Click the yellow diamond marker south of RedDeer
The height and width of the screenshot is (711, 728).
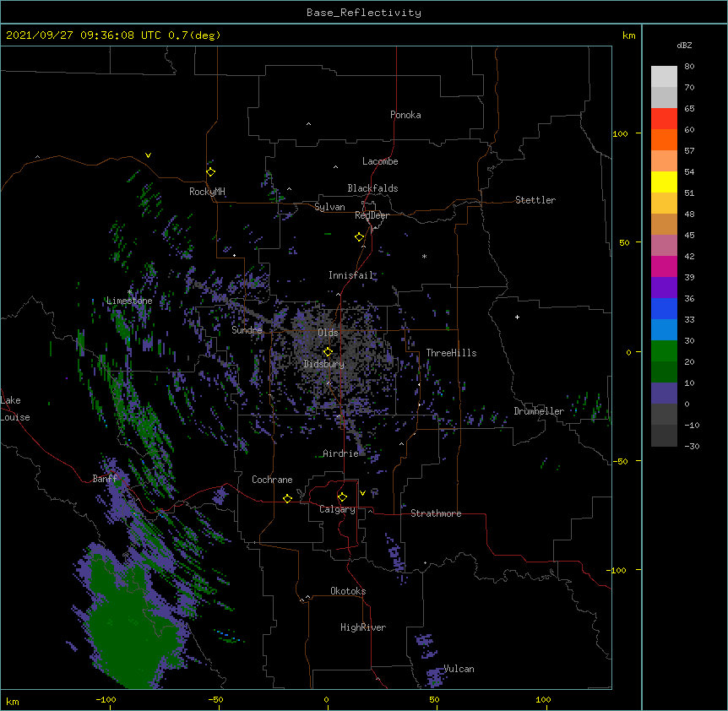pyautogui.click(x=359, y=237)
